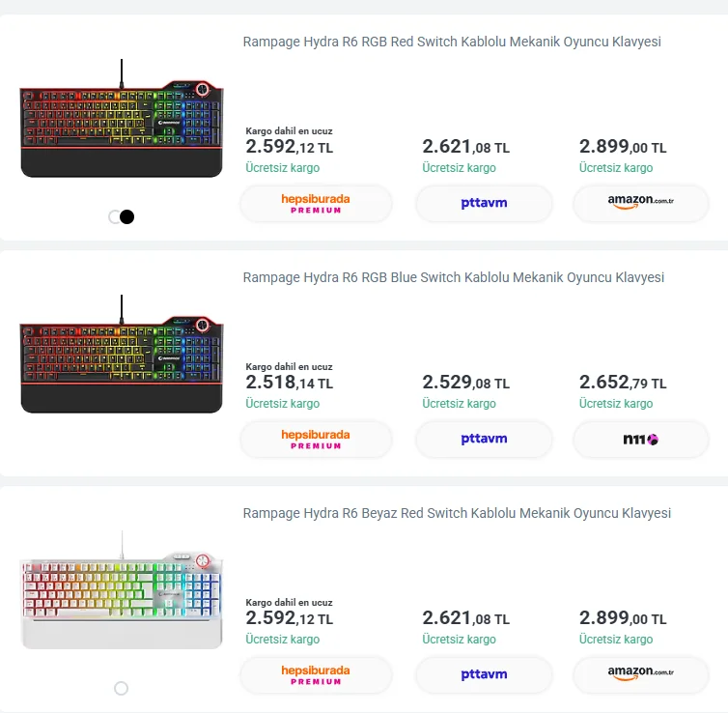728x713 pixels.
Task: Open the n11 offer for Blue Switch keyboard
Action: pos(640,440)
